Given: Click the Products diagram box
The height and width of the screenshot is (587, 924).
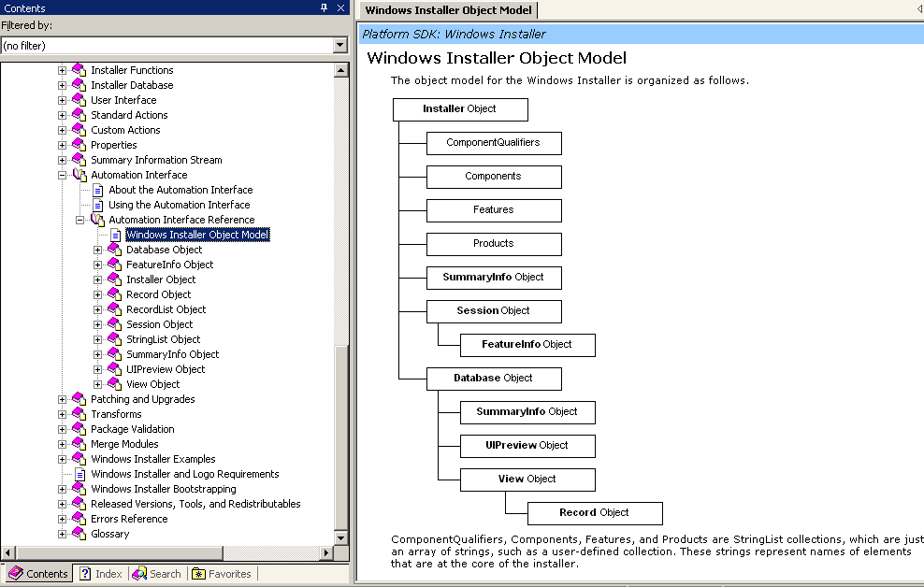Looking at the screenshot, I should 494,244.
